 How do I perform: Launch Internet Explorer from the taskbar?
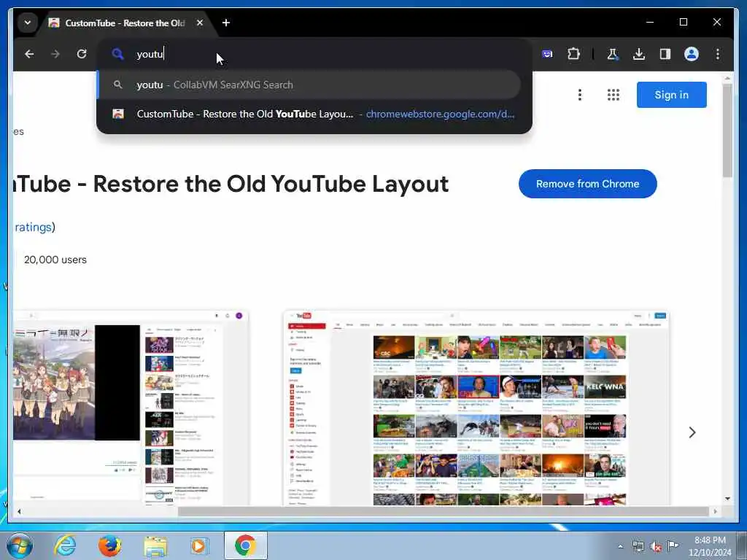pos(65,545)
